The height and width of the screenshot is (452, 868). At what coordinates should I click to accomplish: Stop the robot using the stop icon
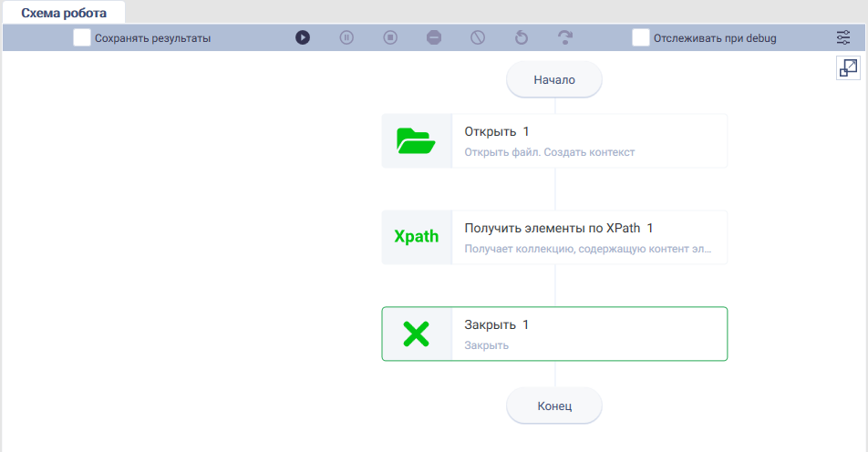click(390, 37)
